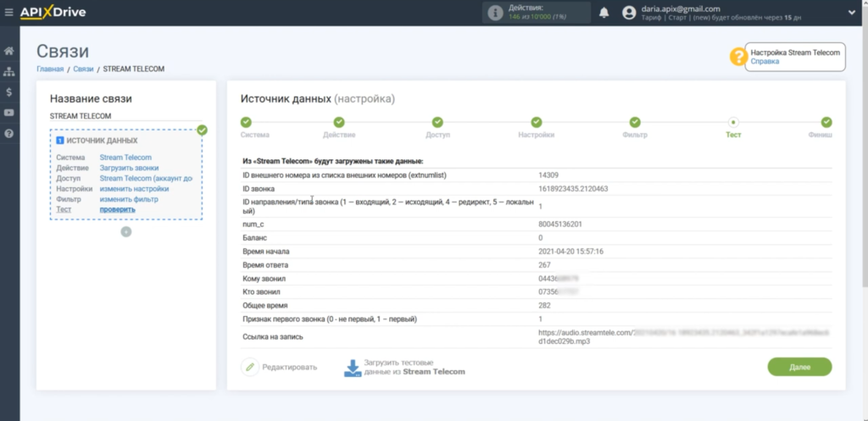The height and width of the screenshot is (421, 868).
Task: Select the Фильтр step marker
Action: [635, 123]
